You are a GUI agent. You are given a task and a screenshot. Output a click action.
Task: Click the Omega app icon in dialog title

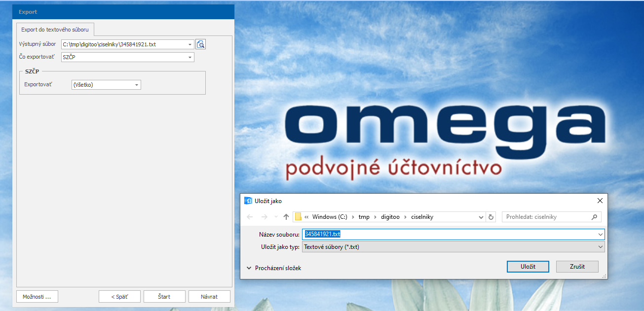[x=248, y=201]
